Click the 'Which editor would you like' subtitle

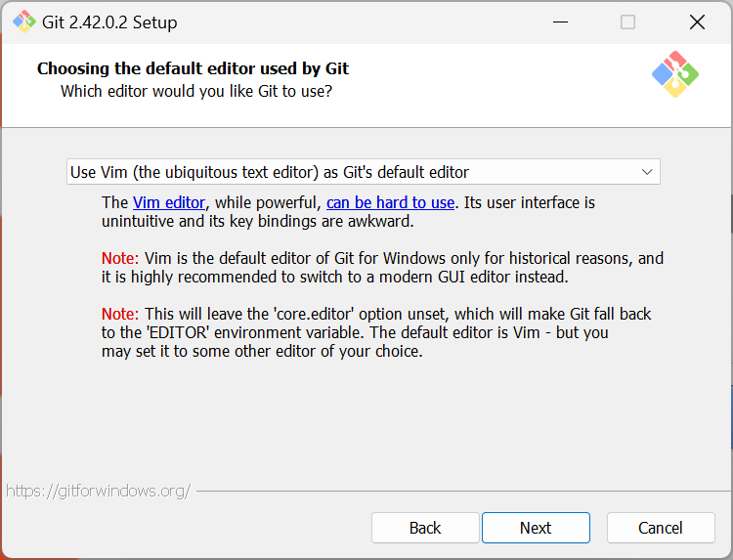point(195,91)
